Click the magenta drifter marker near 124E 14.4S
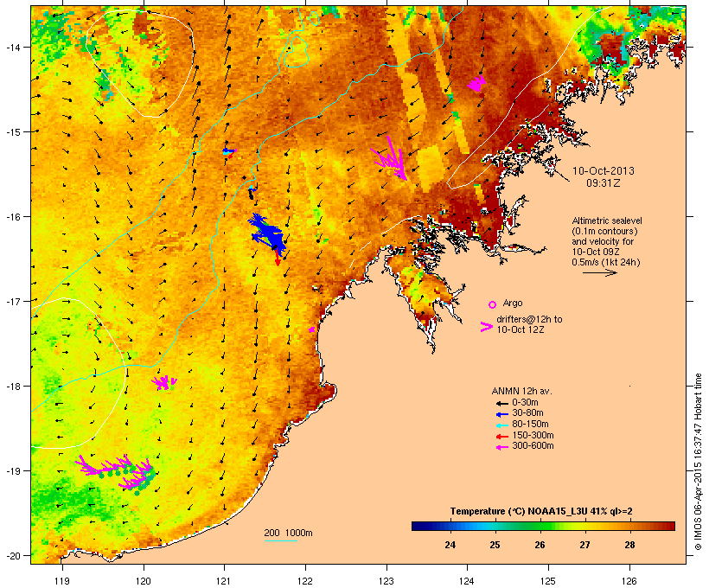 476,83
